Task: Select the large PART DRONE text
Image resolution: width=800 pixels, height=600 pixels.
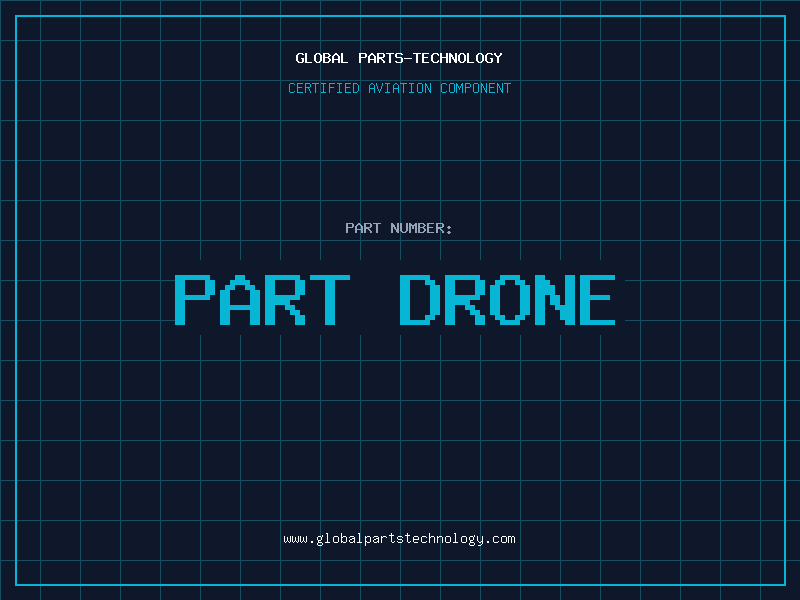Action: pyautogui.click(x=395, y=300)
